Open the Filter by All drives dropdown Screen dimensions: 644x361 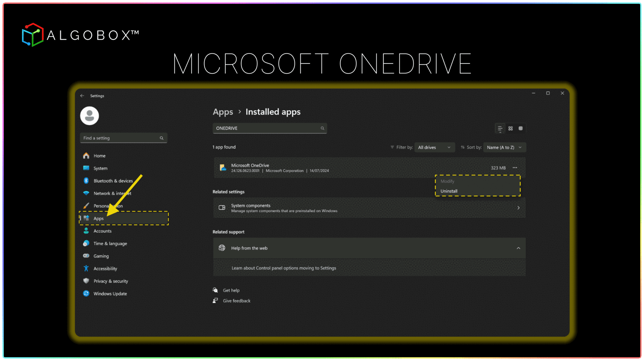coord(434,147)
